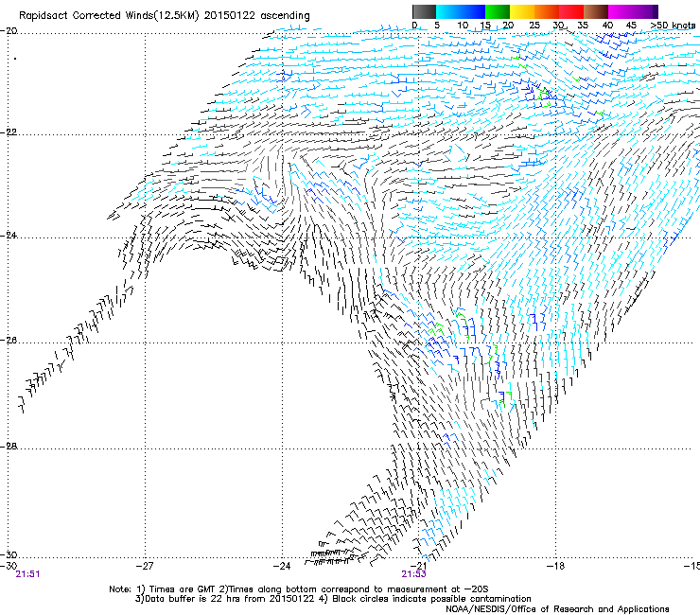Viewport: 700px width, 615px height.
Task: Click the green 15-20 knots legend segment
Action: 498,11
